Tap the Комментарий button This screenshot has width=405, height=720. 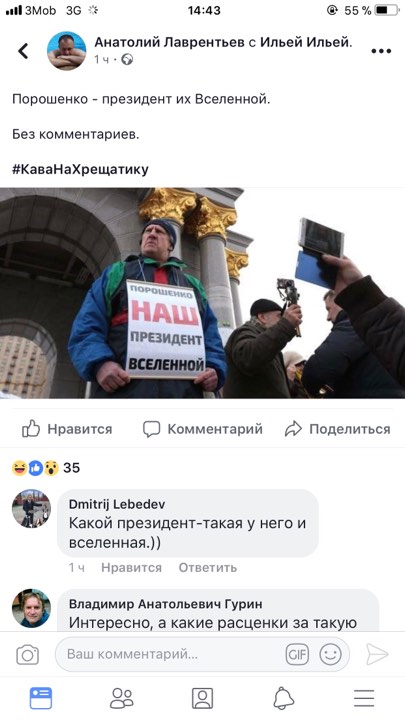click(x=202, y=429)
